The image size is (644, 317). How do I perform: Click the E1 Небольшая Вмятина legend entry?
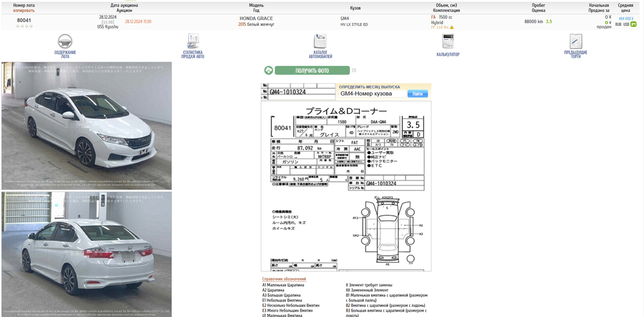(x=282, y=300)
